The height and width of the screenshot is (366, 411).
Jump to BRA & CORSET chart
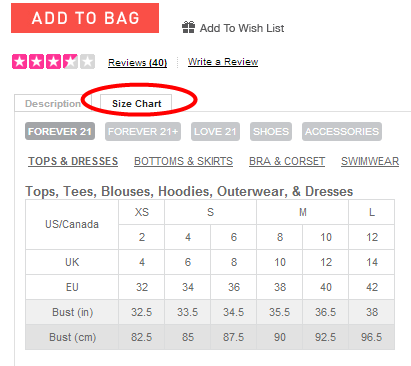(287, 161)
